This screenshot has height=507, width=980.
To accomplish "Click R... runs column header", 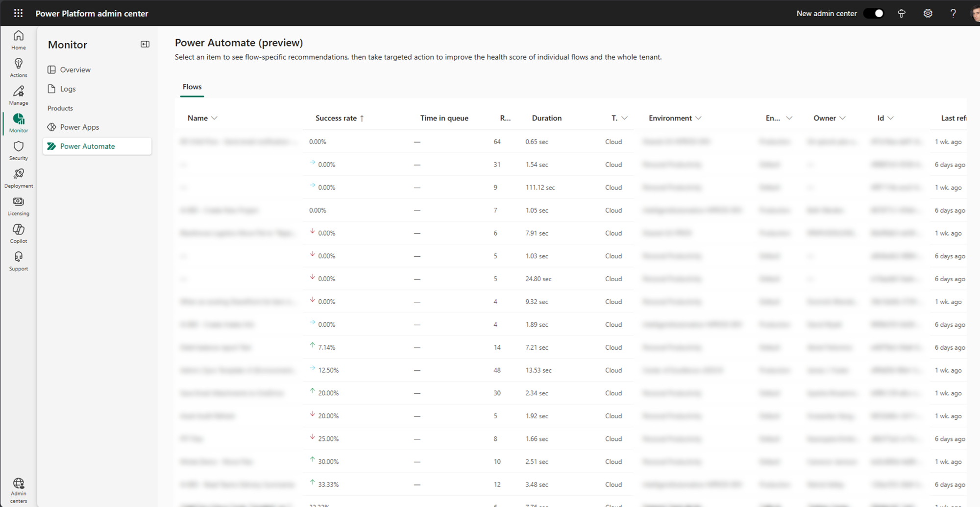I will tap(505, 118).
